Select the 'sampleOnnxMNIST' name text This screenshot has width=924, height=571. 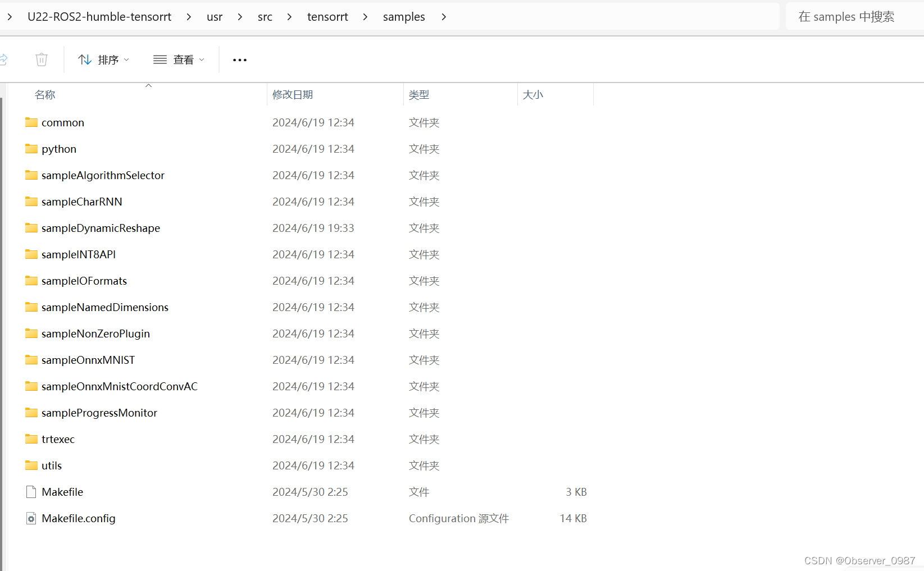(x=88, y=360)
